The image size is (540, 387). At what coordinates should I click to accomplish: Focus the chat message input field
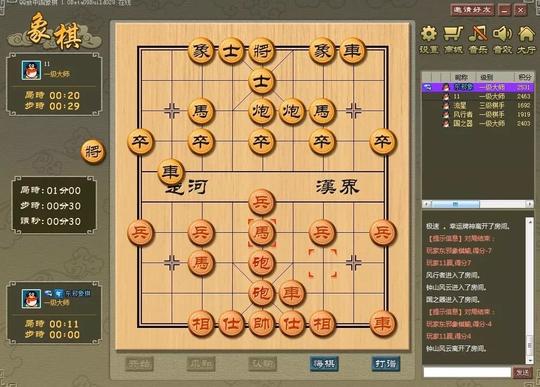pos(467,372)
